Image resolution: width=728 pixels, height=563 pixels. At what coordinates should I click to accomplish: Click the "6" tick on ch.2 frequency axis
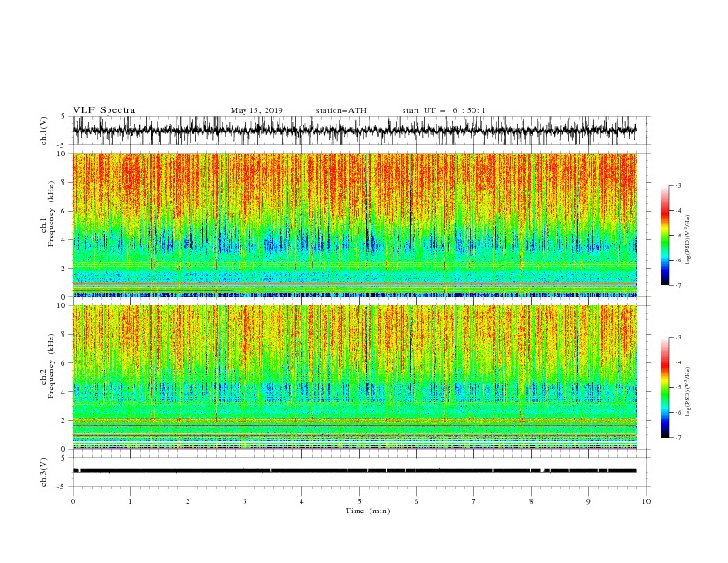tap(63, 363)
